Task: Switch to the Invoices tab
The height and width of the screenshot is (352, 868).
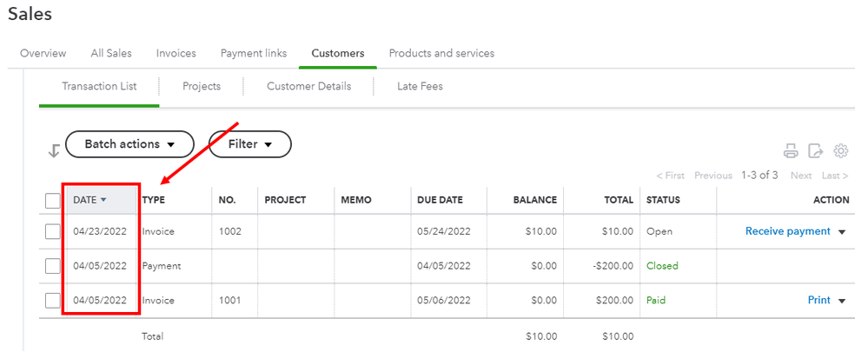Action: pos(176,53)
